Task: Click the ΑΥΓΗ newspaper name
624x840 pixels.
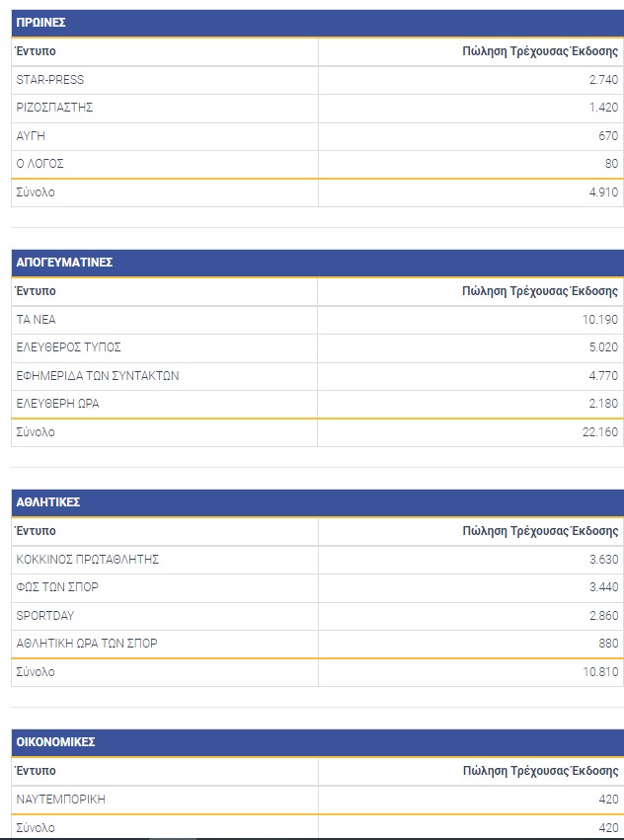Action: click(31, 136)
